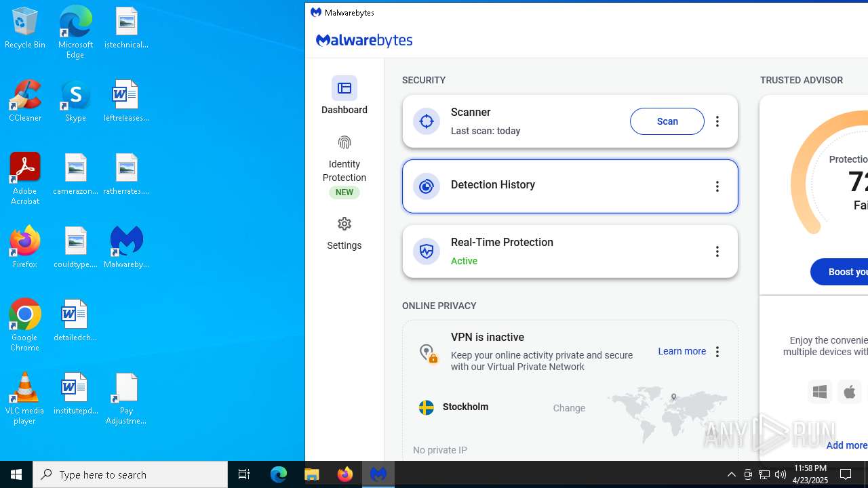Open the Dashboard sidebar item
The height and width of the screenshot is (488, 868).
pyautogui.click(x=344, y=96)
